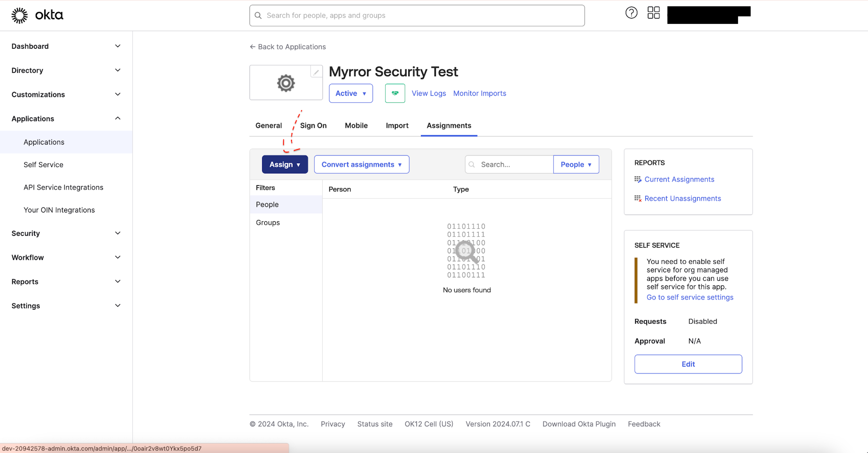Screen dimensions: 868x453
Task: Focus the top people, apps, groups search field
Action: pos(417,16)
